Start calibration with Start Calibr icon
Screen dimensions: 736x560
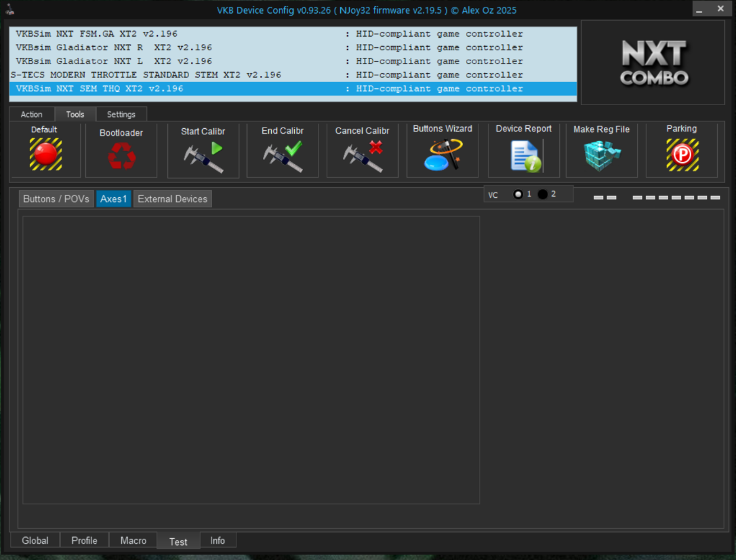pyautogui.click(x=203, y=157)
